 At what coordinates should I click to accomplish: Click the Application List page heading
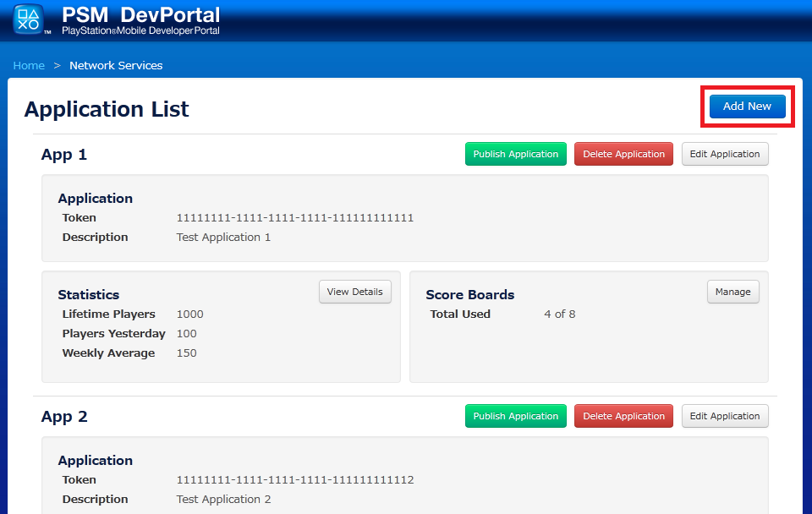(x=107, y=109)
